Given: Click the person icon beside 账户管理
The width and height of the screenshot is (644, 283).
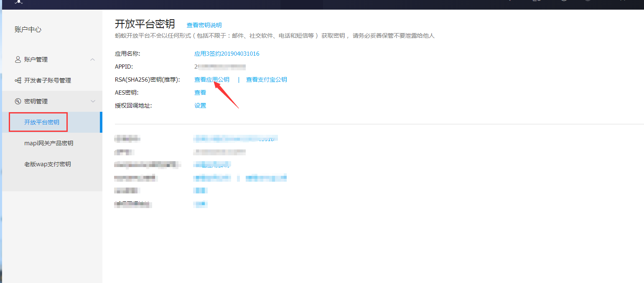Looking at the screenshot, I should tap(18, 59).
